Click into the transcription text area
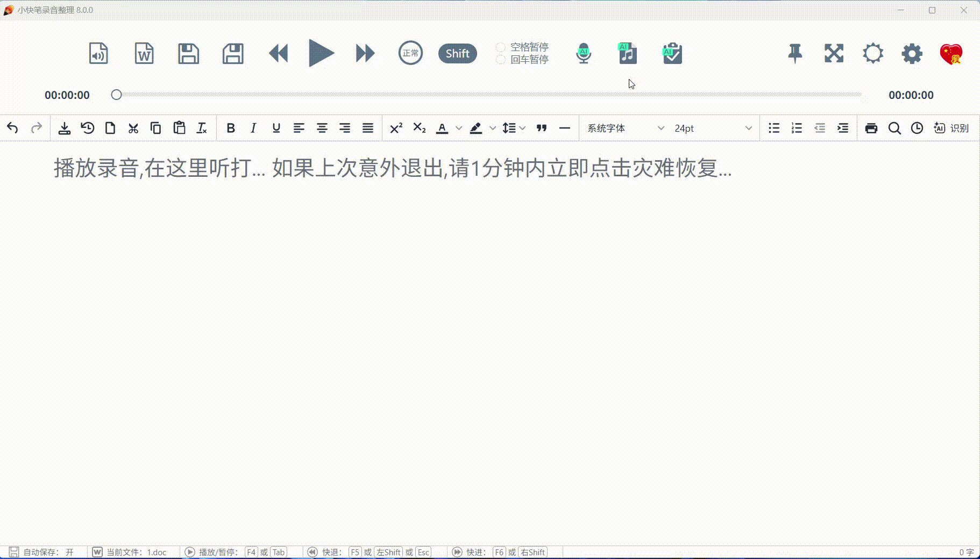Screen dimensions: 980x559 pyautogui.click(x=489, y=322)
